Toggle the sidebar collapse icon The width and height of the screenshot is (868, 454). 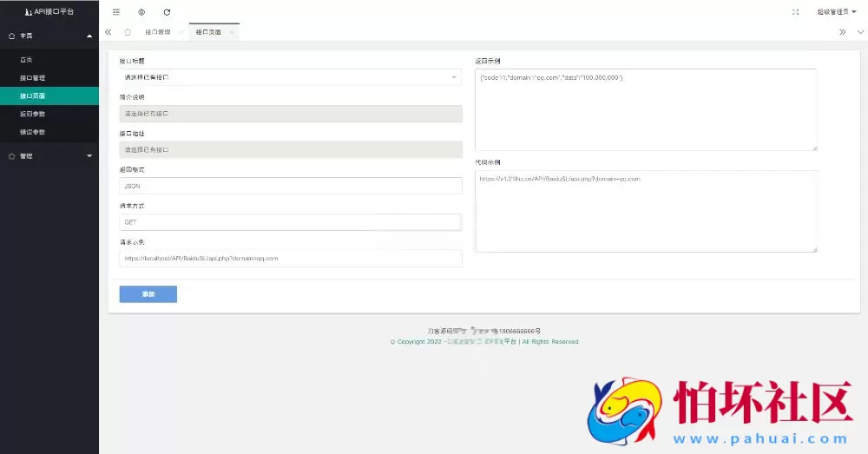pyautogui.click(x=116, y=12)
